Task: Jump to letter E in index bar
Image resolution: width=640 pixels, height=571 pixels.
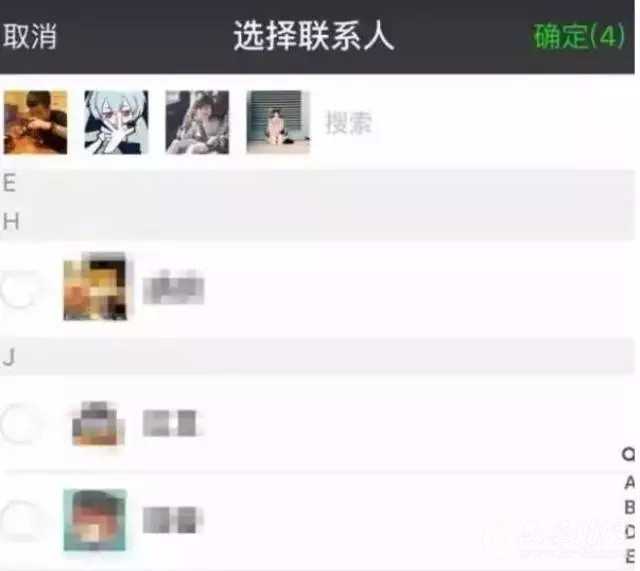Action: pyautogui.click(x=629, y=556)
